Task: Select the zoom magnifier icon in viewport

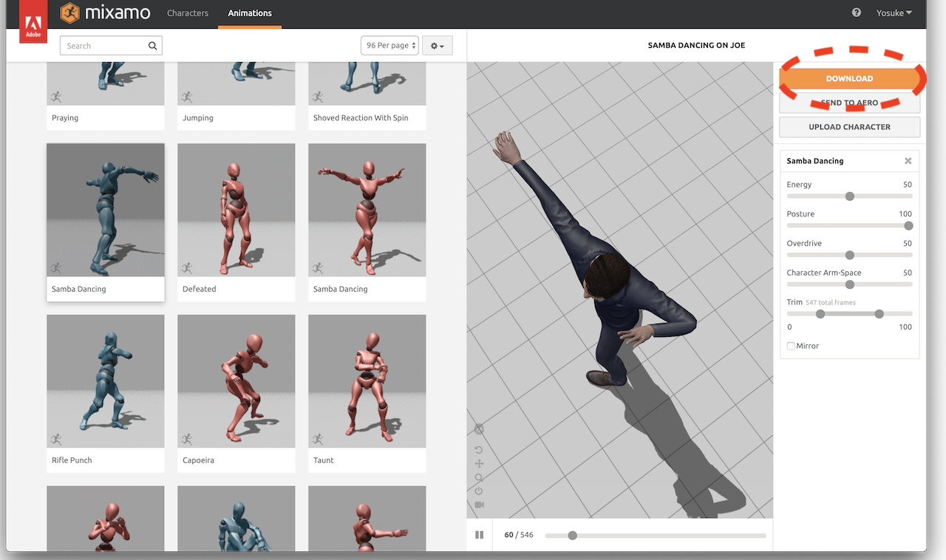Action: 479,478
